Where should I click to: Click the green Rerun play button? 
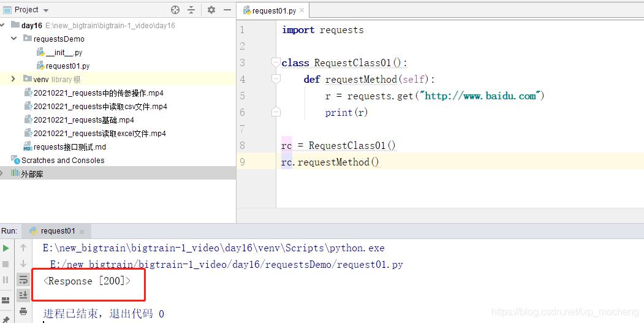6,248
